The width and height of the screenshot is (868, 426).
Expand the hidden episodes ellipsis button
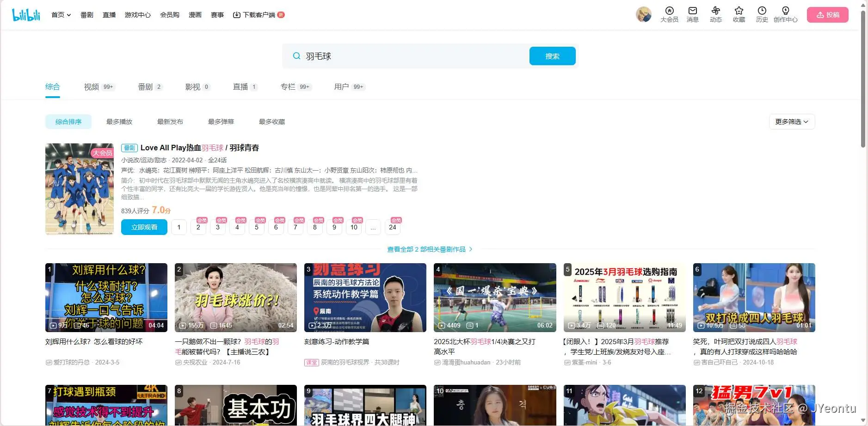coord(373,227)
